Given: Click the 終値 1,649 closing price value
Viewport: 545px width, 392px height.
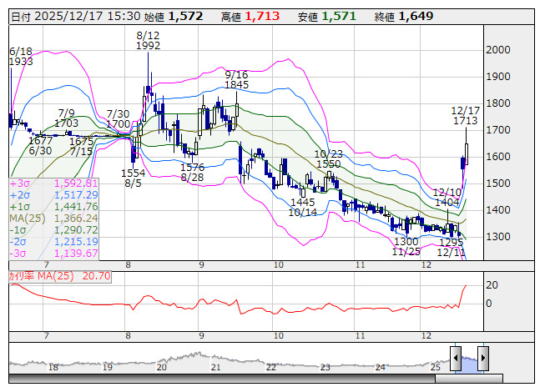Looking at the screenshot, I should [414, 17].
